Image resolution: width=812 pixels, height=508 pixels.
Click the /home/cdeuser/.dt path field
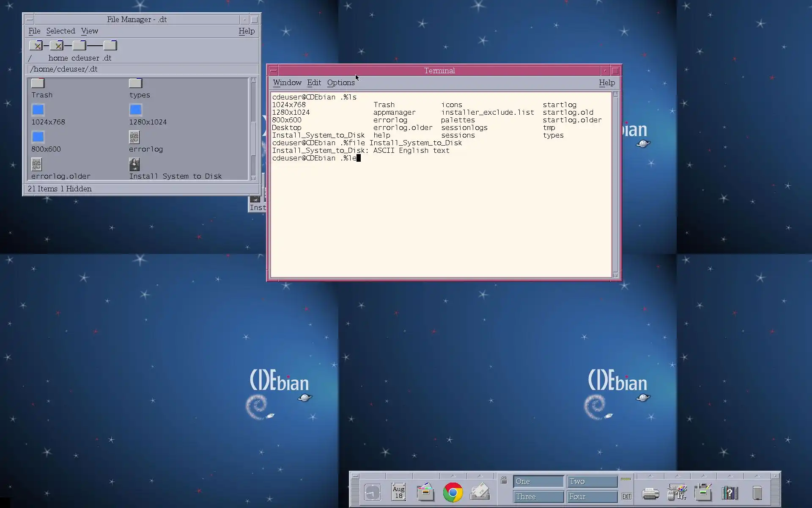pos(142,69)
